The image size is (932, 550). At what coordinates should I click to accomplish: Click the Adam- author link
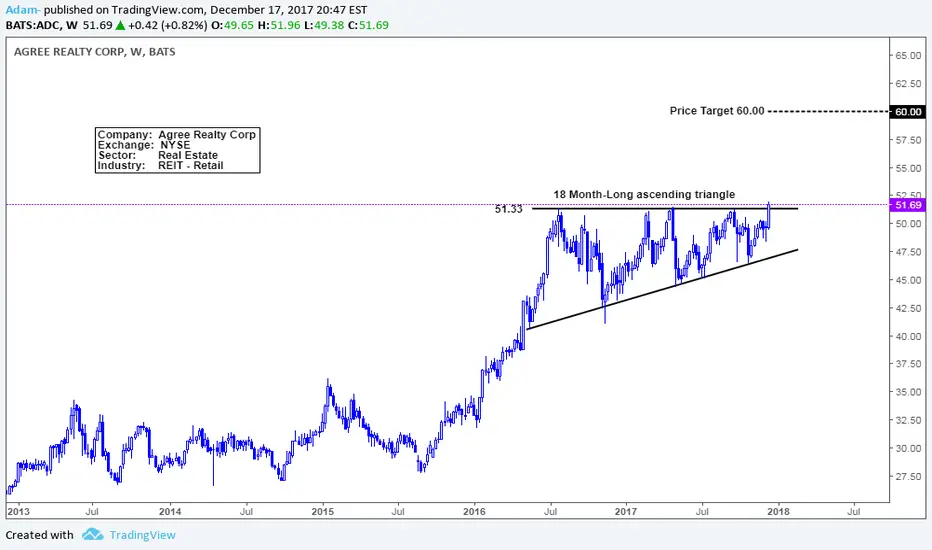point(23,10)
